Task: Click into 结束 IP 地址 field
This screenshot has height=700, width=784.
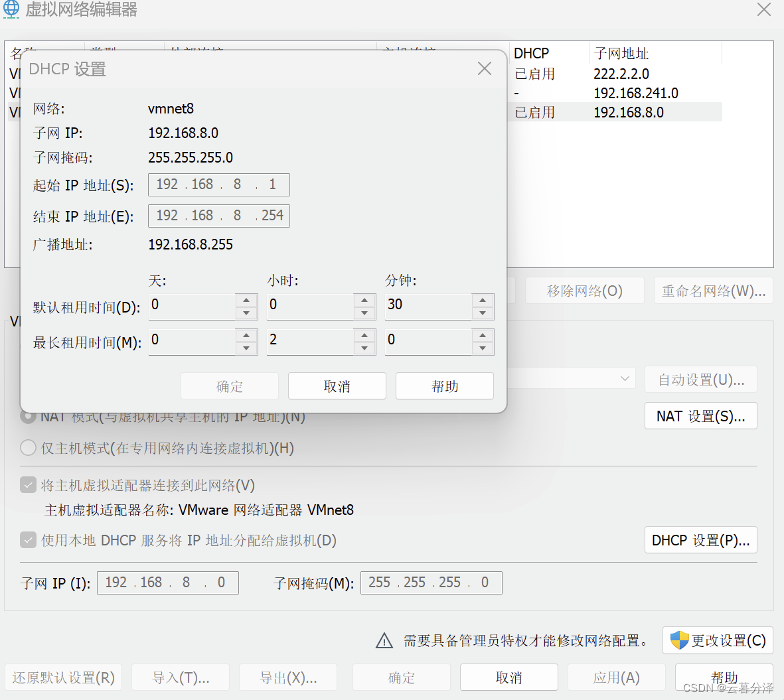Action: point(218,216)
